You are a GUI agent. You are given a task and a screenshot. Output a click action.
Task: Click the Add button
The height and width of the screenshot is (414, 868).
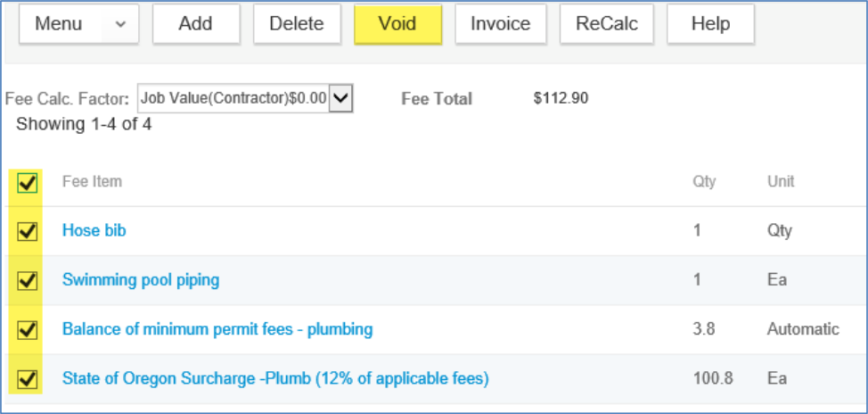[195, 24]
